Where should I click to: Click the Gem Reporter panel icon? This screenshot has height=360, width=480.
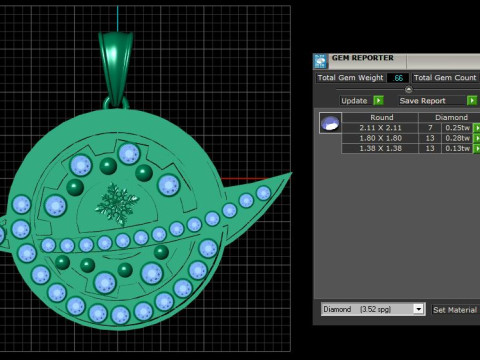[x=320, y=61]
